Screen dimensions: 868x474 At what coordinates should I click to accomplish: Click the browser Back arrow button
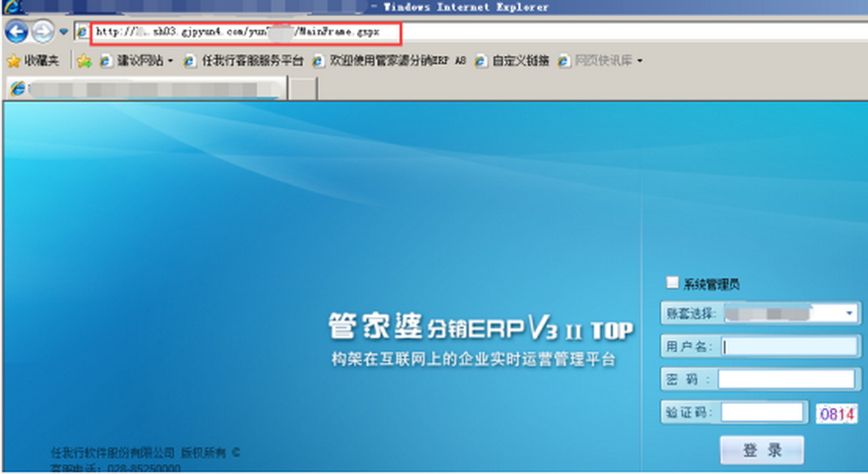[x=16, y=31]
